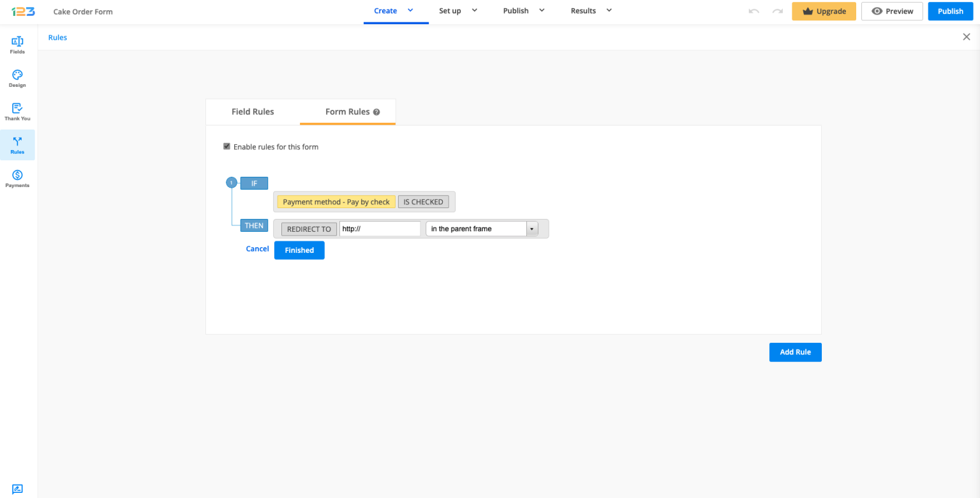This screenshot has width=980, height=498.
Task: Click the Preview button
Action: pyautogui.click(x=892, y=11)
